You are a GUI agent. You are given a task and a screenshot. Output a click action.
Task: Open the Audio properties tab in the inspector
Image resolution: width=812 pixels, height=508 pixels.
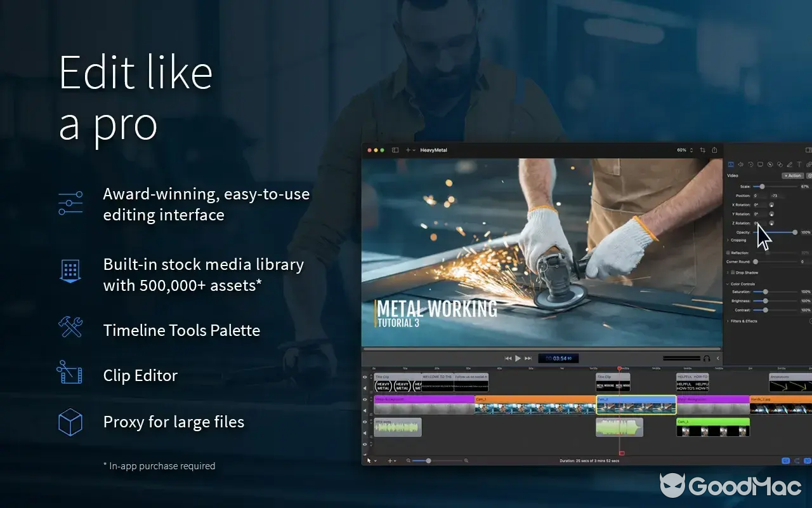point(741,164)
